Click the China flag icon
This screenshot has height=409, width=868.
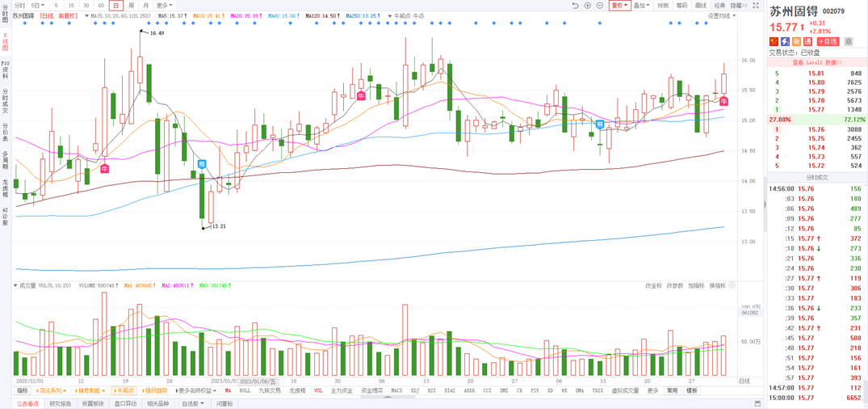point(774,41)
